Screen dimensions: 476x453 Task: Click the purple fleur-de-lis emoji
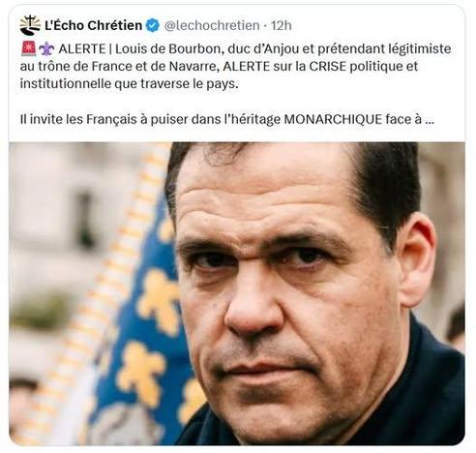click(x=46, y=49)
